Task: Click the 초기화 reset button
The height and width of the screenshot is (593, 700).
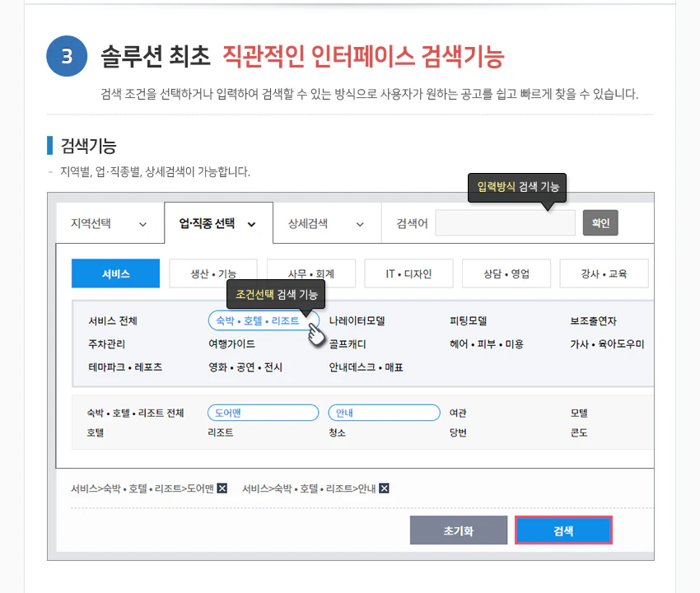Action: click(459, 530)
